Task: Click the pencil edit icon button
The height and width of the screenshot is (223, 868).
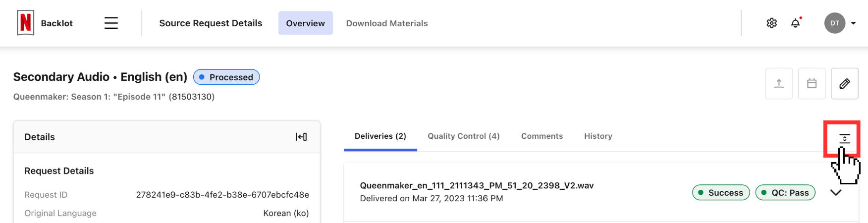Action: click(845, 84)
